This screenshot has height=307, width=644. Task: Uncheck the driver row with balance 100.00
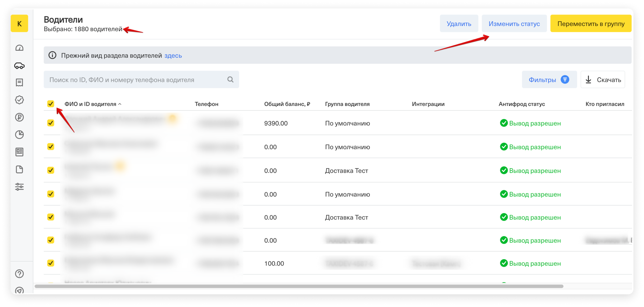[51, 263]
